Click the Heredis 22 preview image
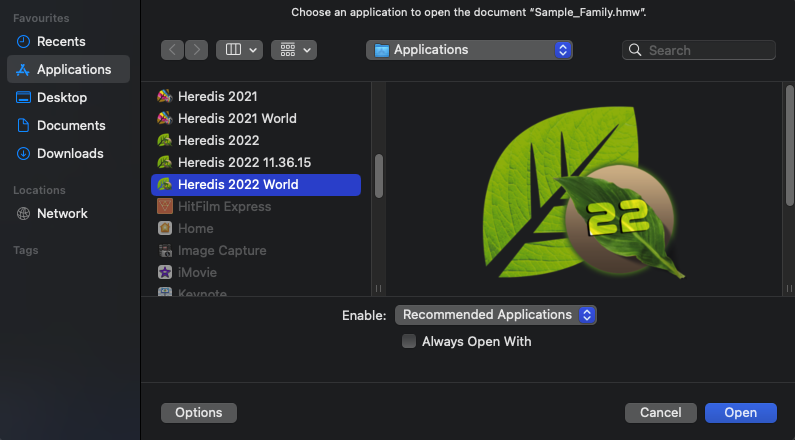Image resolution: width=795 pixels, height=440 pixels. (584, 193)
